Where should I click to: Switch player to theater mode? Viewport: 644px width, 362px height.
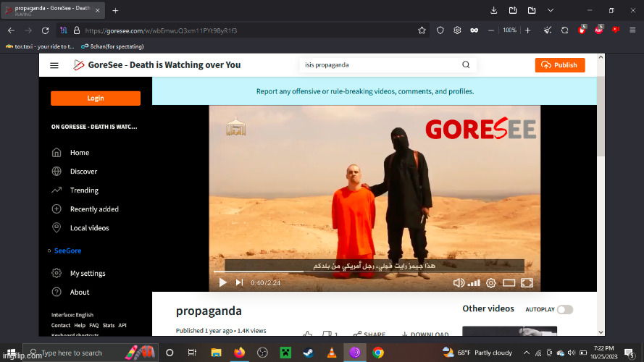point(509,283)
